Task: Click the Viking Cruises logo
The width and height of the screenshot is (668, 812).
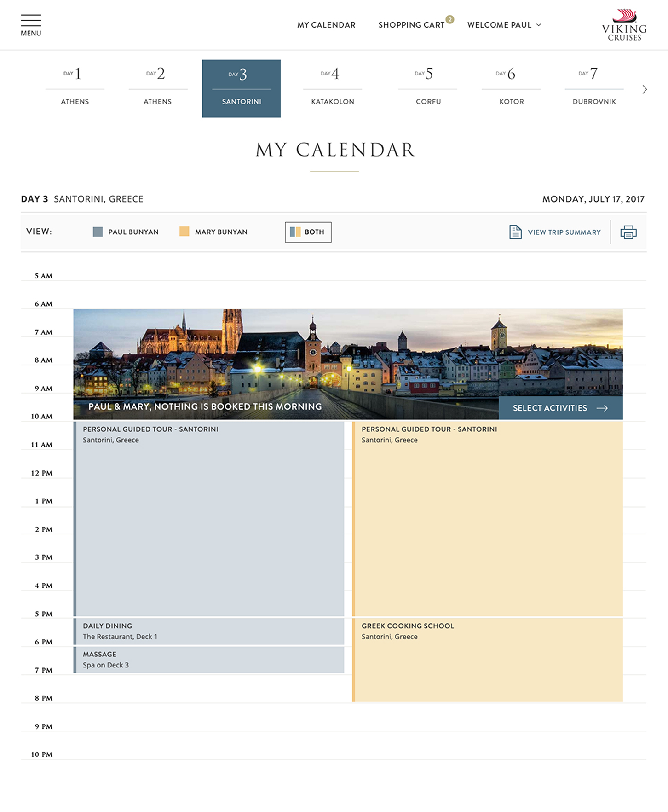Action: [624, 26]
